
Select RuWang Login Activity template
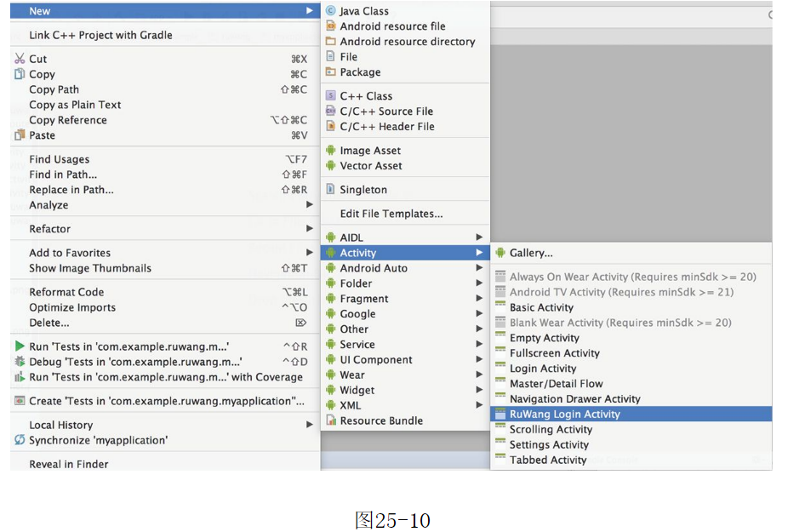[564, 414]
